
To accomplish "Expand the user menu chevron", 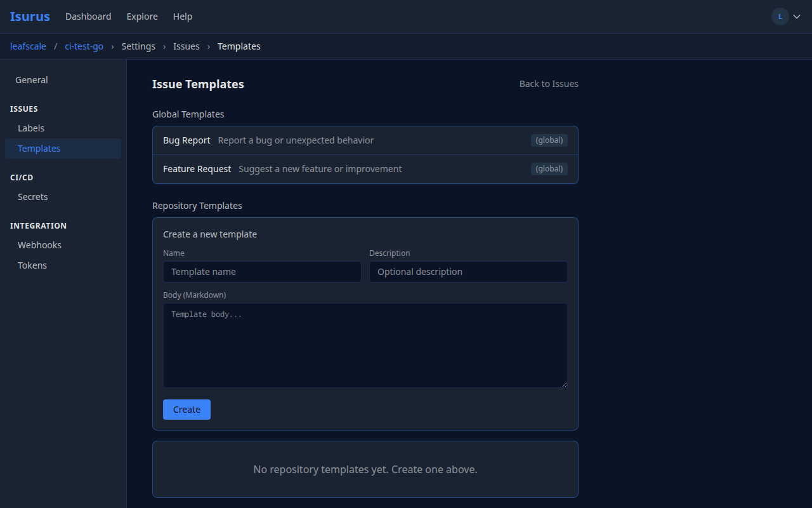I will [797, 17].
